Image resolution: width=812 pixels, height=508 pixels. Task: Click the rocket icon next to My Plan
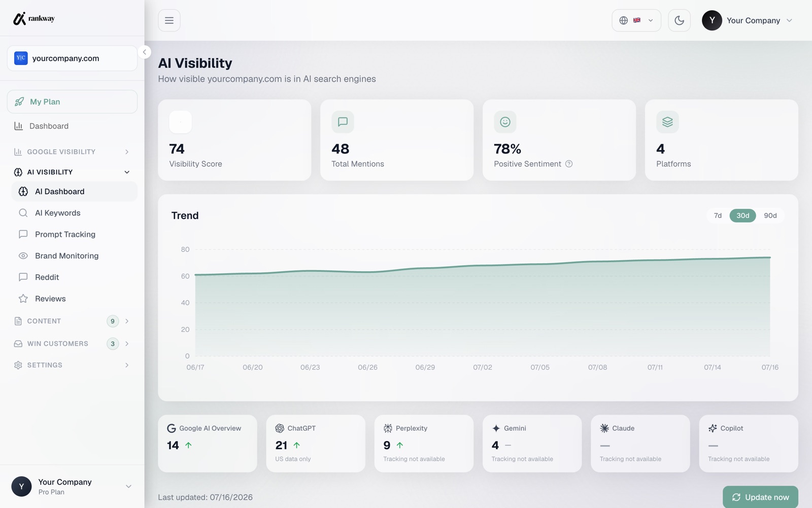point(19,102)
